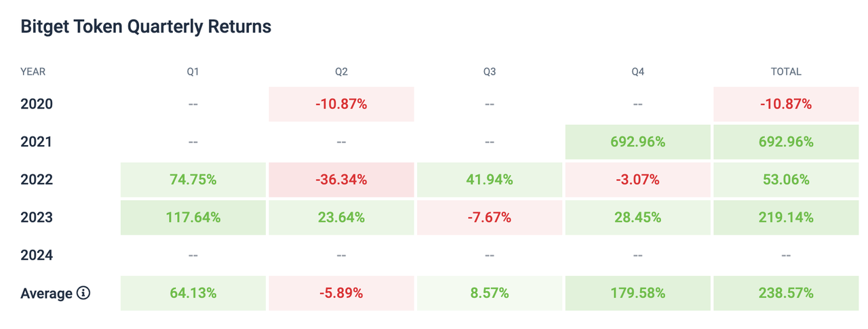Click the 2020 Q2 cell showing -10.87%
Image resolution: width=868 pixels, height=329 pixels.
[341, 104]
